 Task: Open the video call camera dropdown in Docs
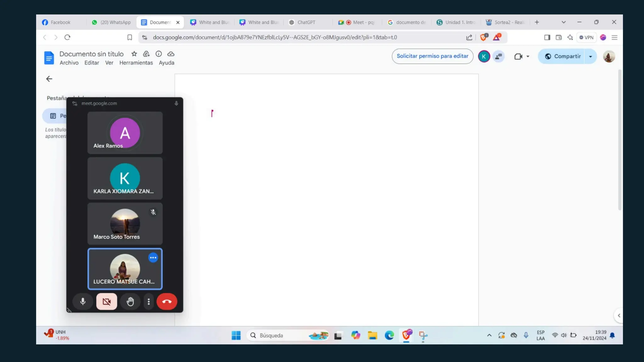point(528,57)
